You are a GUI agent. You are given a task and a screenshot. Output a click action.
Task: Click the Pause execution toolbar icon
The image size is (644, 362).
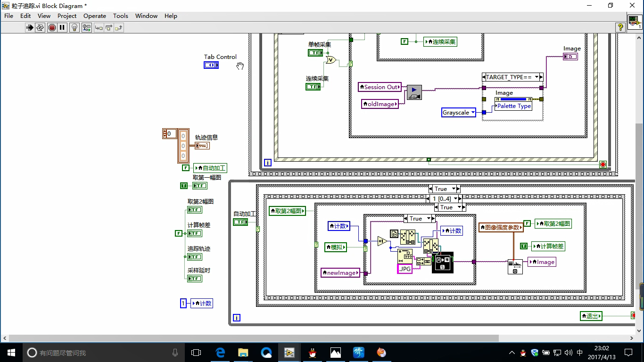coord(62,27)
